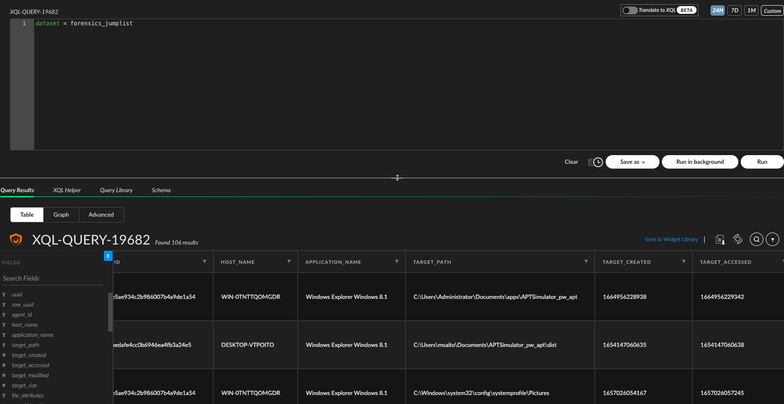The width and height of the screenshot is (784, 404).
Task: Click Save to Widget Library link
Action: [671, 240]
